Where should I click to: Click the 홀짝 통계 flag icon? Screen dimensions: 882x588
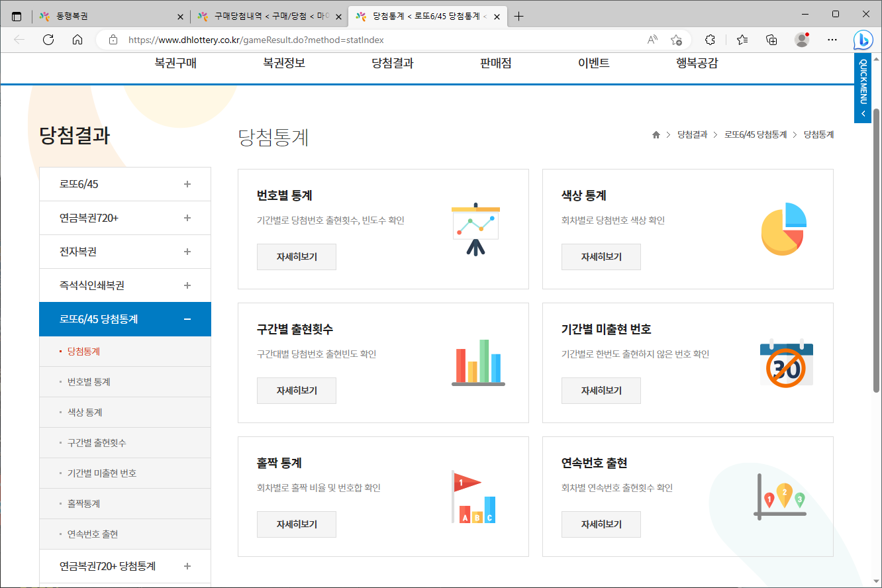(x=474, y=497)
